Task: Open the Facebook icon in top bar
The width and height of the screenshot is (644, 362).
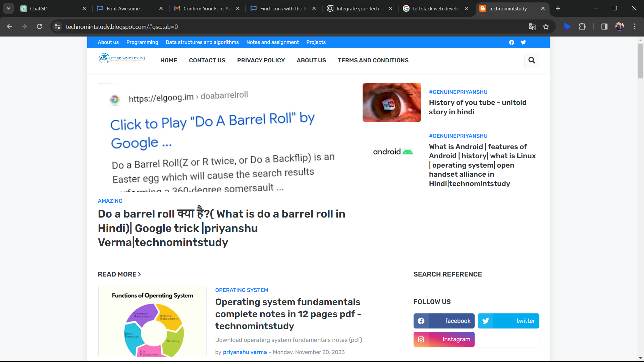Action: 512,42
